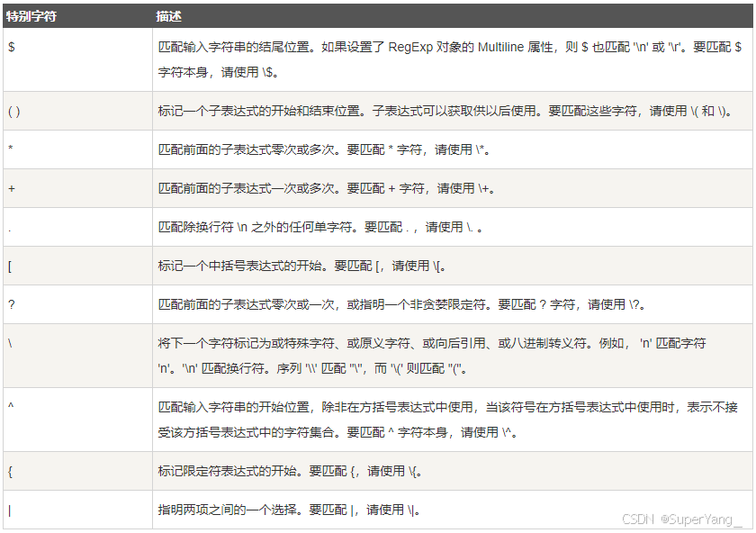756x533 pixels.
Task: Select the { brace character cell
Action: (77, 471)
